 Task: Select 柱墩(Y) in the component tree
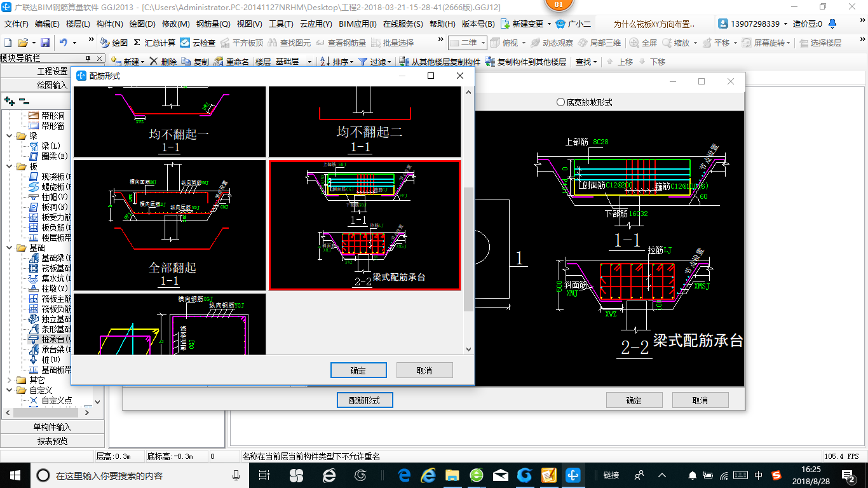coord(50,288)
